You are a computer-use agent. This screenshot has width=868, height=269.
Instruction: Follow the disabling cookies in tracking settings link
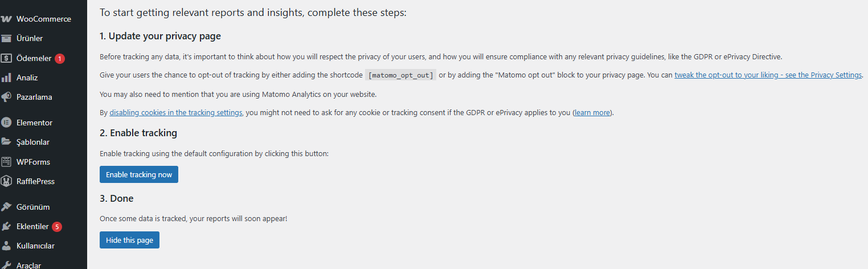coord(176,113)
